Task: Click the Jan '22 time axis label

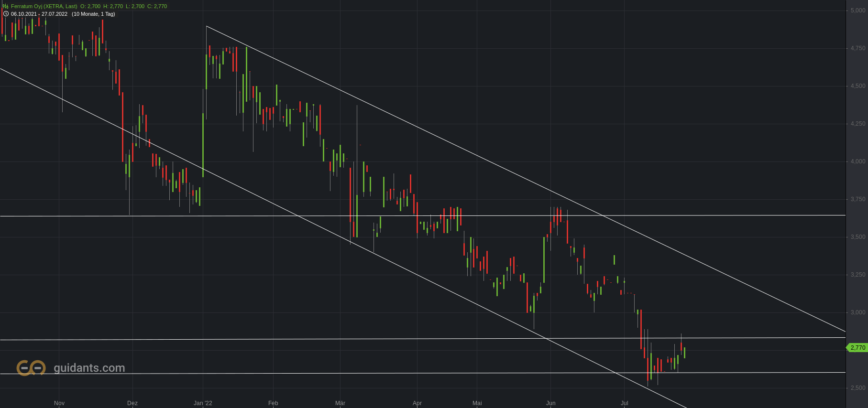Action: [x=203, y=403]
